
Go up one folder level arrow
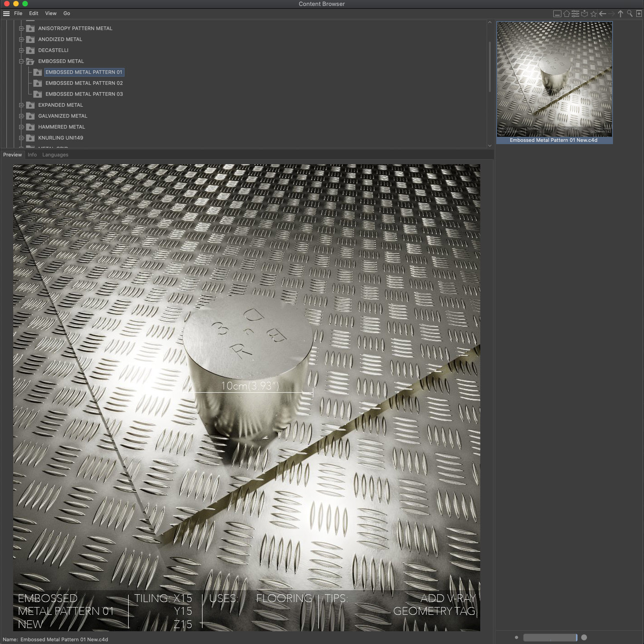point(620,14)
